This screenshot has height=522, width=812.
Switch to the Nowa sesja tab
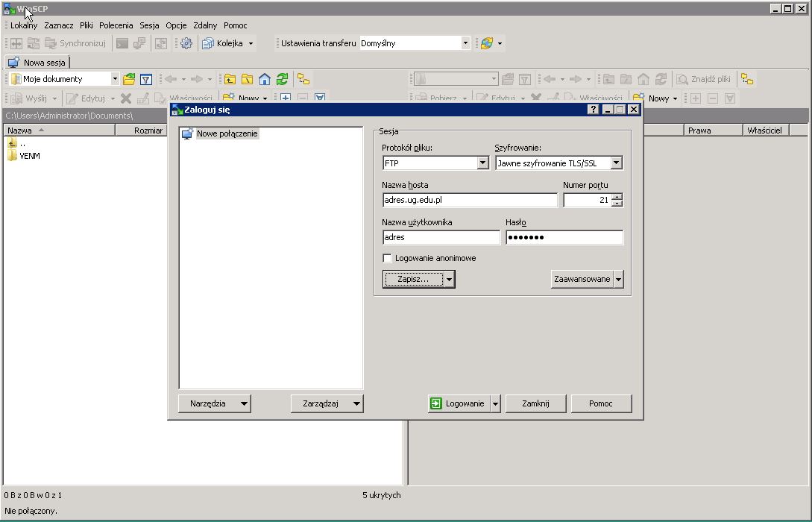pyautogui.click(x=37, y=63)
